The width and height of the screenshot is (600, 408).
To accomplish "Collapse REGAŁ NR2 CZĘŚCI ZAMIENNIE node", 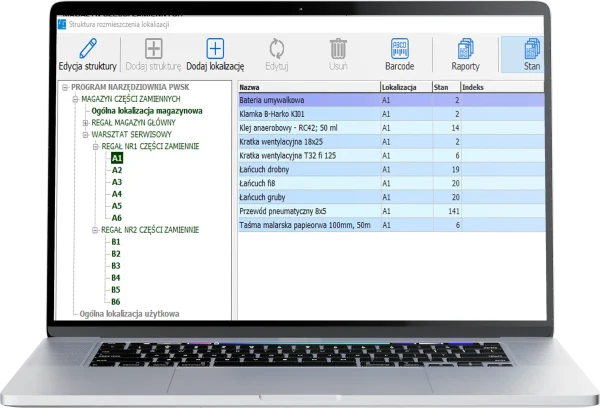I will click(95, 230).
